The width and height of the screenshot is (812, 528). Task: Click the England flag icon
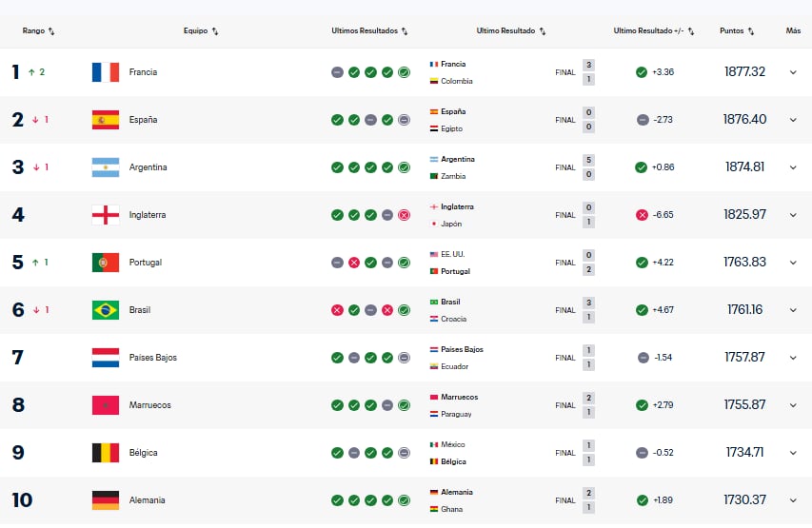[105, 215]
